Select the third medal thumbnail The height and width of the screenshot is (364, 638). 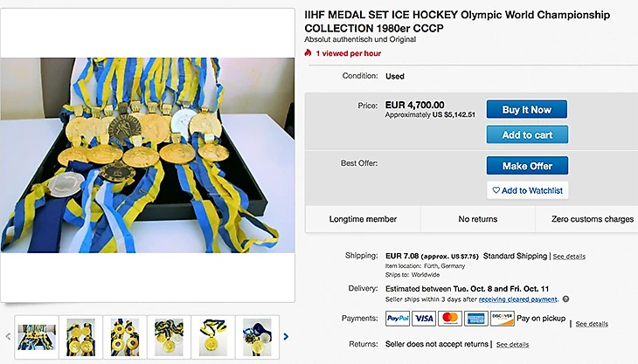125,336
